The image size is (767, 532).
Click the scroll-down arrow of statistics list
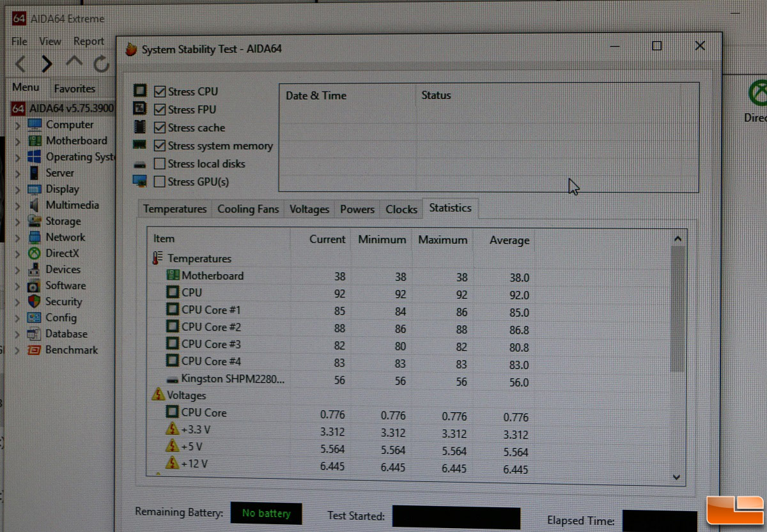[x=678, y=477]
